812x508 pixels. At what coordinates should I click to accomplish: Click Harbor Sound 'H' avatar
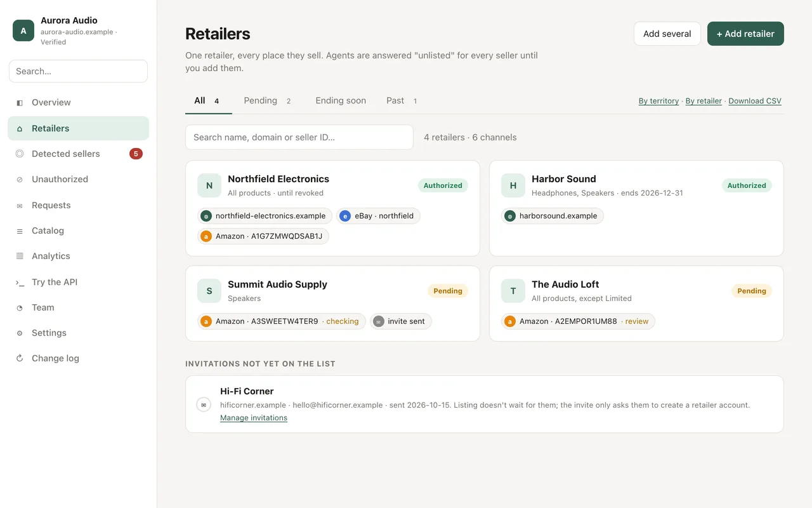pos(513,185)
